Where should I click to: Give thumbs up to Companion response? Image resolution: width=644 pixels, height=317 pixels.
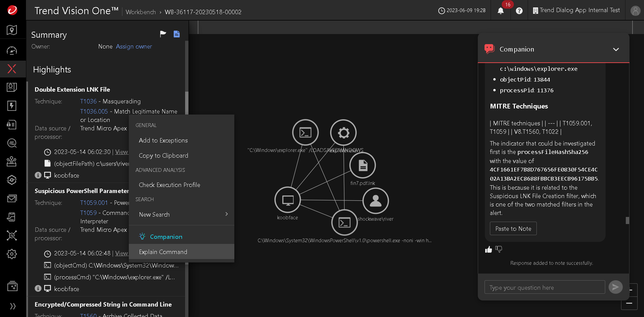pos(489,249)
